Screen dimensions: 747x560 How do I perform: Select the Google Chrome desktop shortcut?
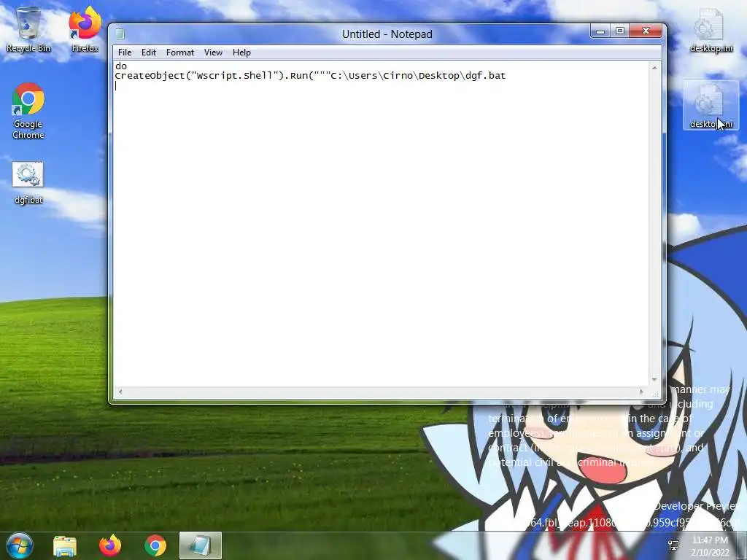coord(28,111)
